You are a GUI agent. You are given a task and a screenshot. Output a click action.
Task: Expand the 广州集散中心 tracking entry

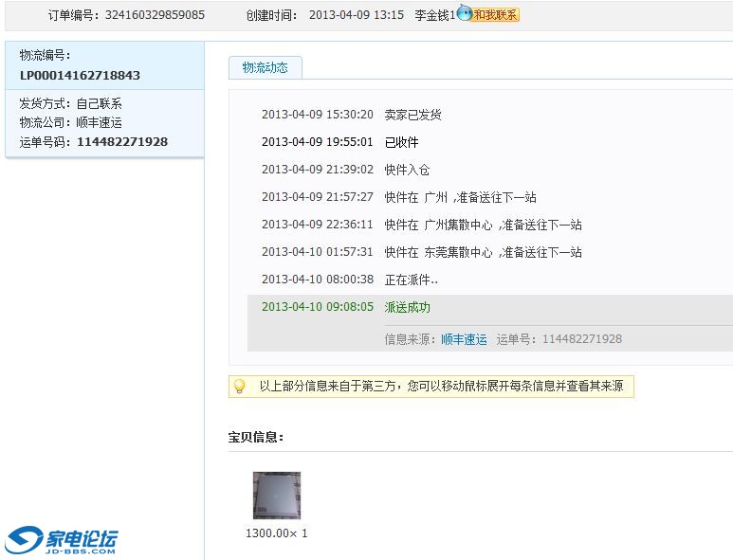(x=483, y=225)
